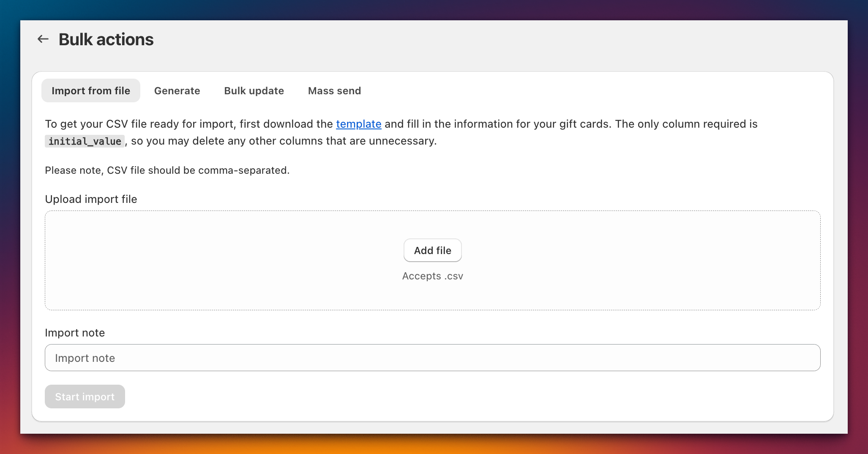Click the Bulk actions page heading
Viewport: 868px width, 454px height.
(x=106, y=39)
